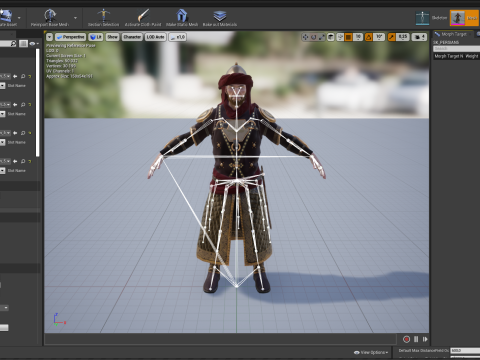Enable Section Selection in the toolbar
Image resolution: width=480 pixels, height=360 pixels.
pos(103,17)
